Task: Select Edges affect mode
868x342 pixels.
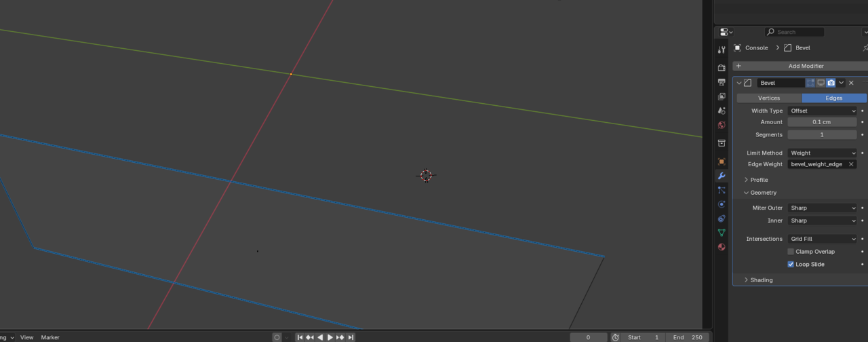Action: point(834,98)
